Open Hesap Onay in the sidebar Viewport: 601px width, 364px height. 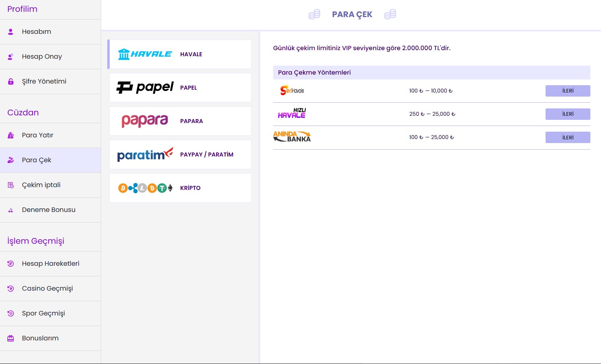[x=42, y=57]
